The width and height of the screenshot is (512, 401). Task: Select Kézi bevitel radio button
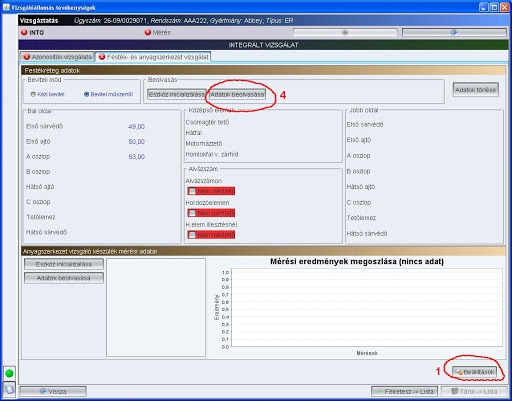tap(33, 94)
